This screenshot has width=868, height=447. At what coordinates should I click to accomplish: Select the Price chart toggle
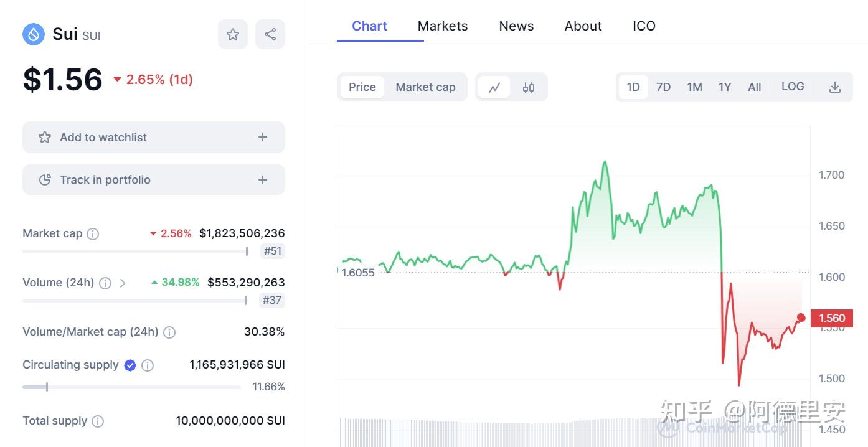tap(362, 87)
